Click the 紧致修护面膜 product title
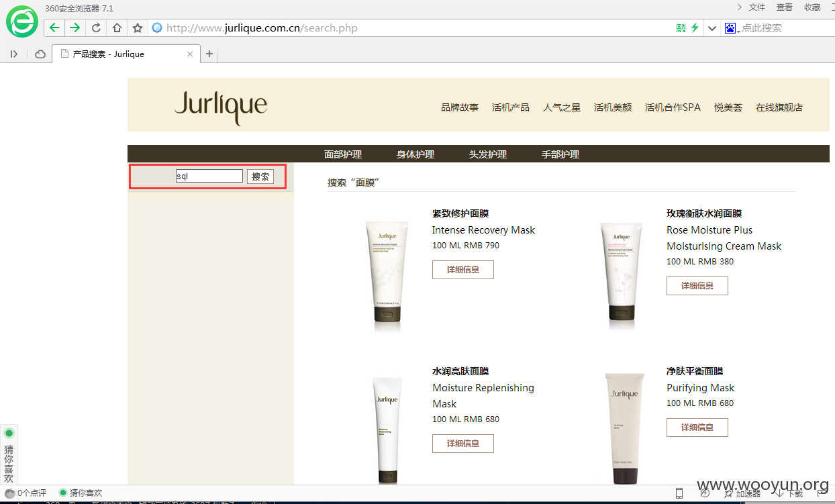Screen dimensions: 835x504 [460, 213]
